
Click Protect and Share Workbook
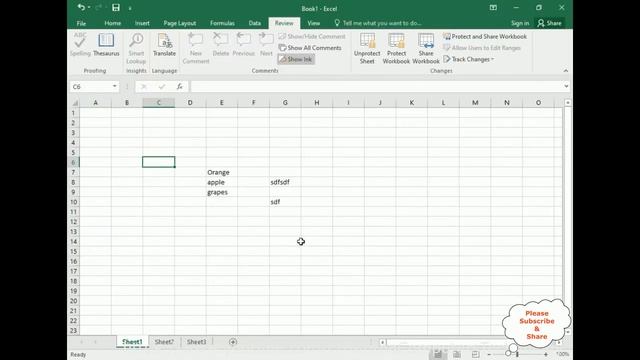[485, 36]
